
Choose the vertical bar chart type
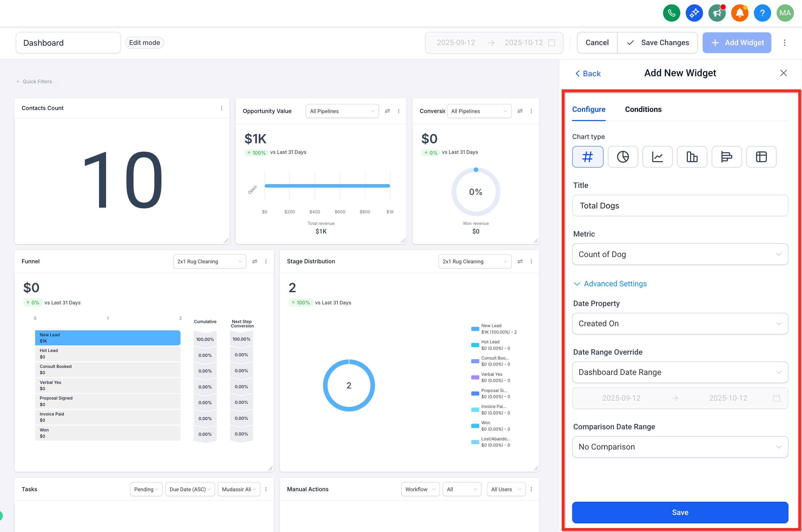692,157
